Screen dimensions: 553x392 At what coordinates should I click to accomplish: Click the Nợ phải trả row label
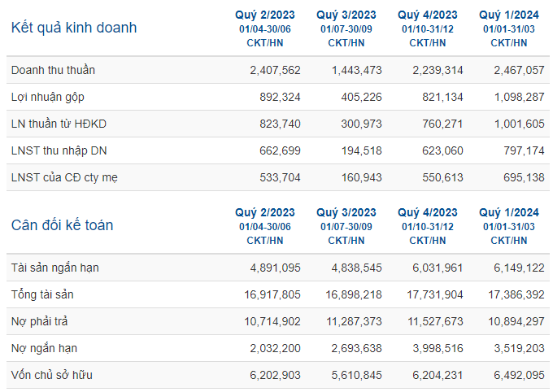point(39,321)
